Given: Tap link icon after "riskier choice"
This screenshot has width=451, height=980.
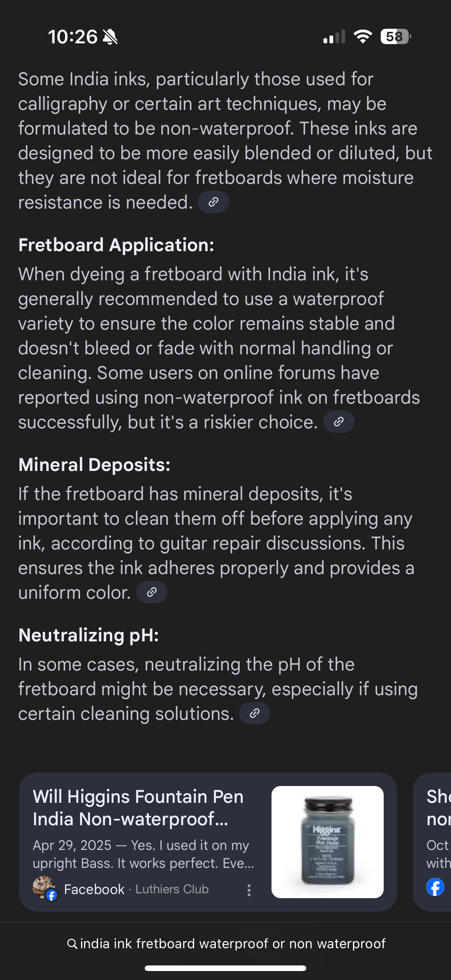Looking at the screenshot, I should [x=338, y=422].
